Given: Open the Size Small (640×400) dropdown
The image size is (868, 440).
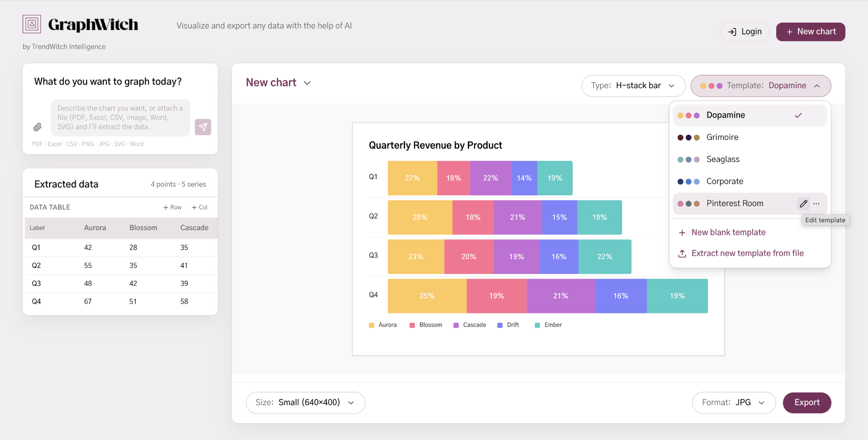Looking at the screenshot, I should coord(306,402).
